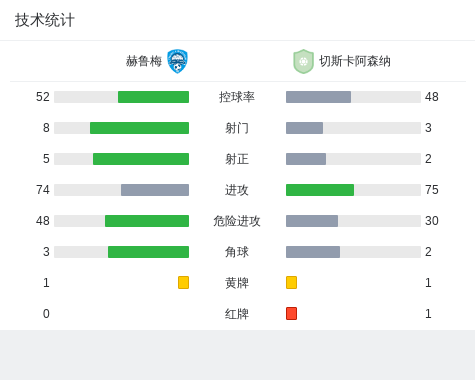
Task: Click the 赫鲁梅 blue team crest icon
Action: pyautogui.click(x=177, y=61)
